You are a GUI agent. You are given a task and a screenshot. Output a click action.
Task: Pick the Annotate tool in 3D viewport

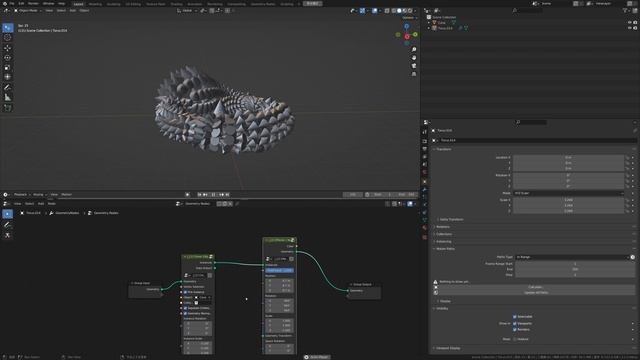pos(7,87)
